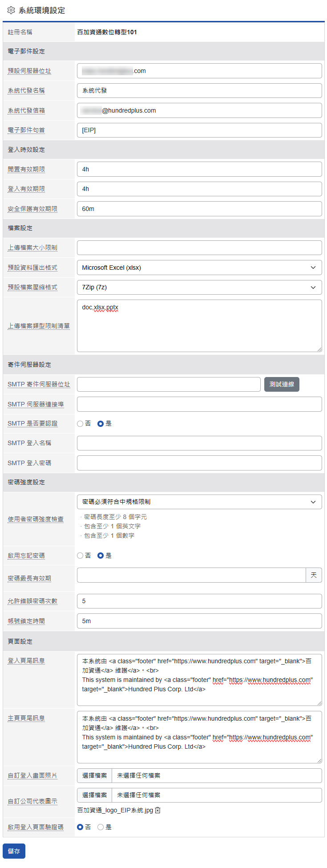The height and width of the screenshot is (868, 327).
Task: Focus the SMTP 寄件伺服器位址 field
Action: (x=169, y=384)
